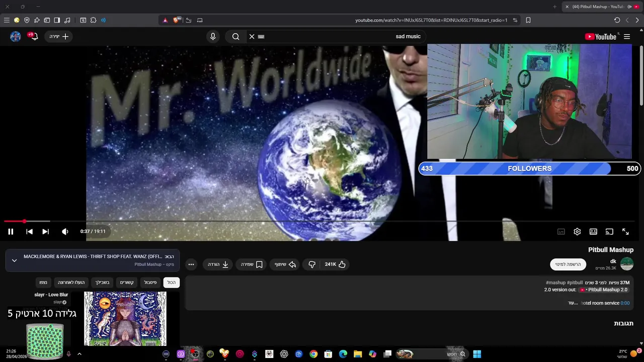Dislike the Pitbull Mashup video
This screenshot has height=362, width=644.
(312, 264)
